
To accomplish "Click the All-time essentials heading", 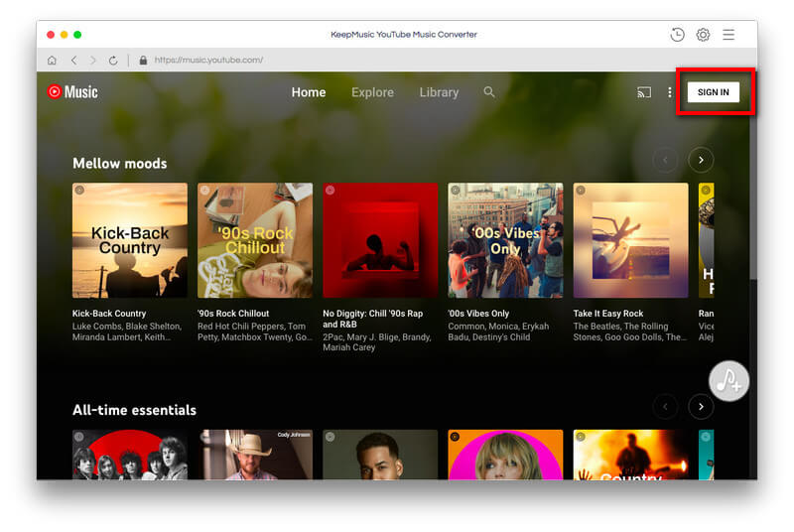I will (x=134, y=410).
